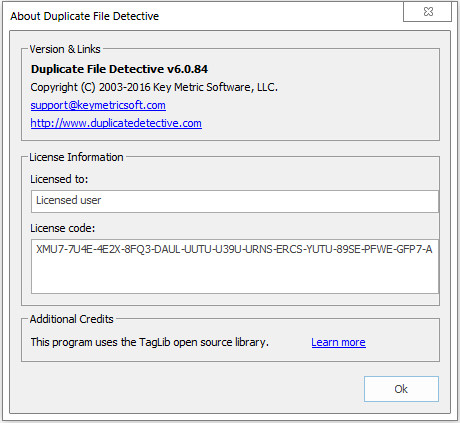Click inside the License code text box
The image size is (460, 423).
[x=235, y=266]
